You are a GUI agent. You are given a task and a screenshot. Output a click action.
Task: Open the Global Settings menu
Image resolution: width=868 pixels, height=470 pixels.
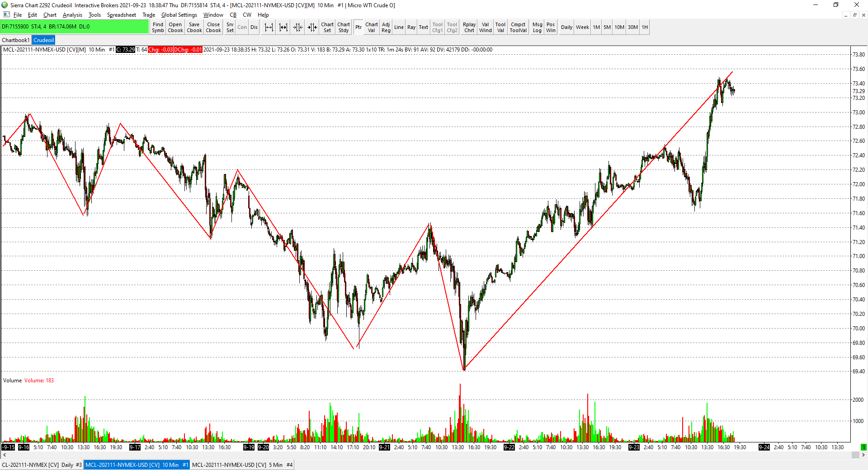click(x=179, y=15)
